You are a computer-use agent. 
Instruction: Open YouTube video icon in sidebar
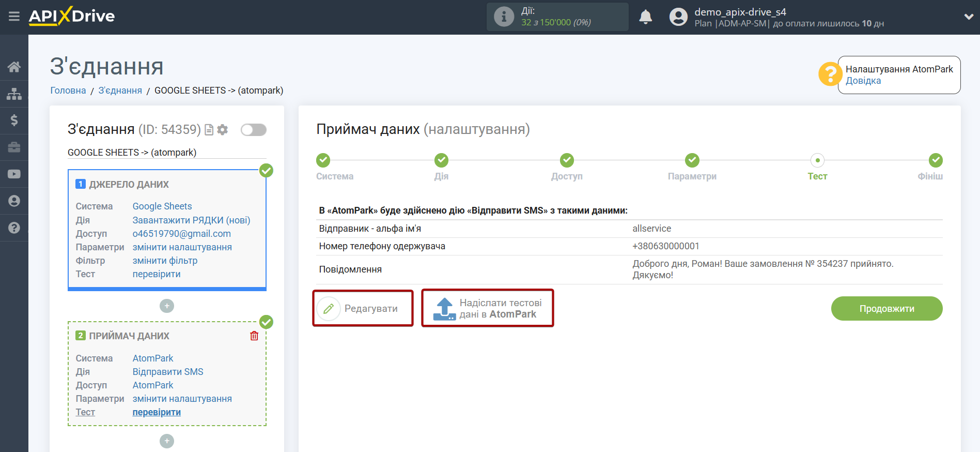pyautogui.click(x=14, y=174)
